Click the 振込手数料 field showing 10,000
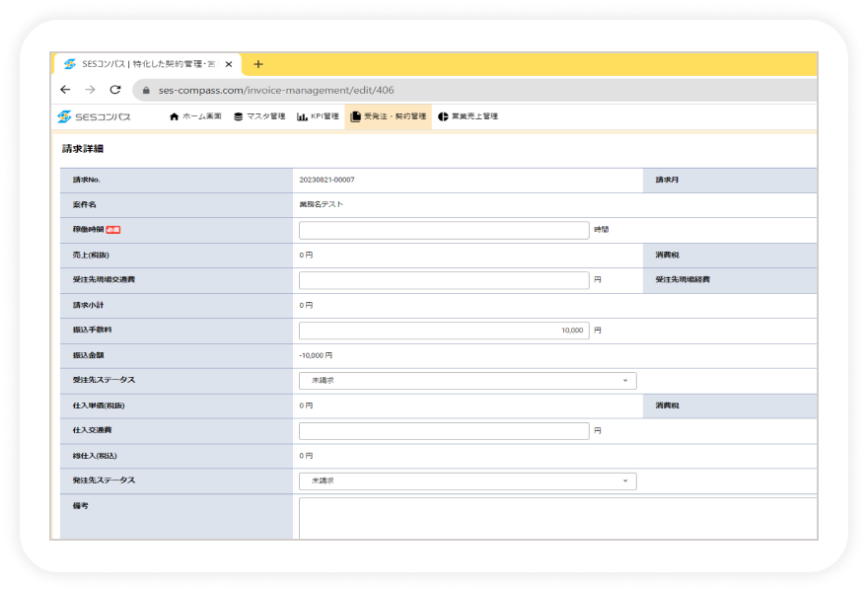 coord(444,331)
